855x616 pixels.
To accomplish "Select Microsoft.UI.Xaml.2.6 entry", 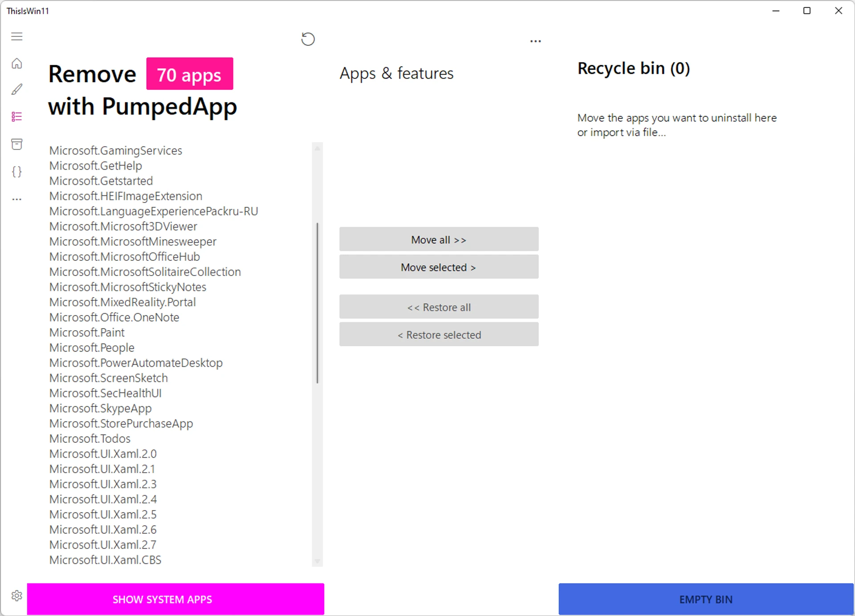I will pyautogui.click(x=103, y=529).
